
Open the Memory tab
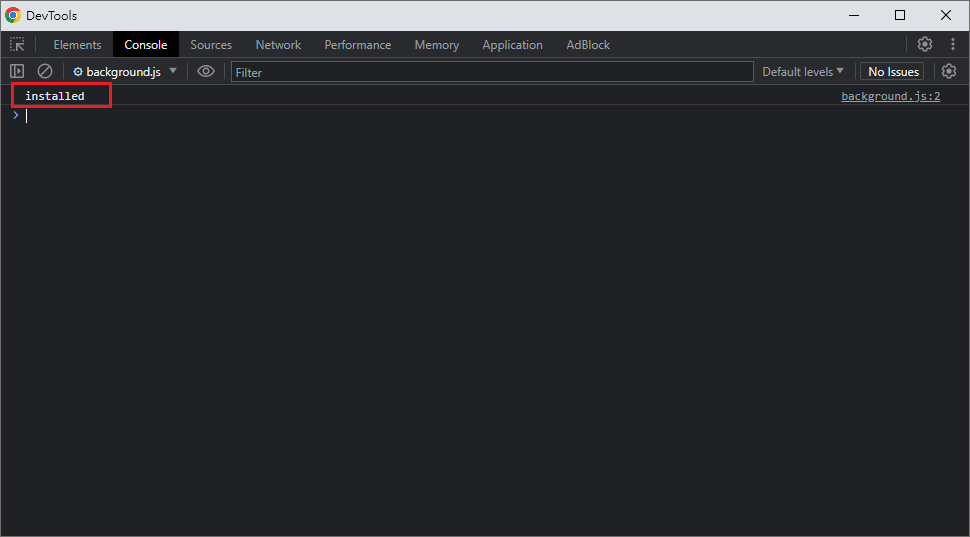[437, 45]
